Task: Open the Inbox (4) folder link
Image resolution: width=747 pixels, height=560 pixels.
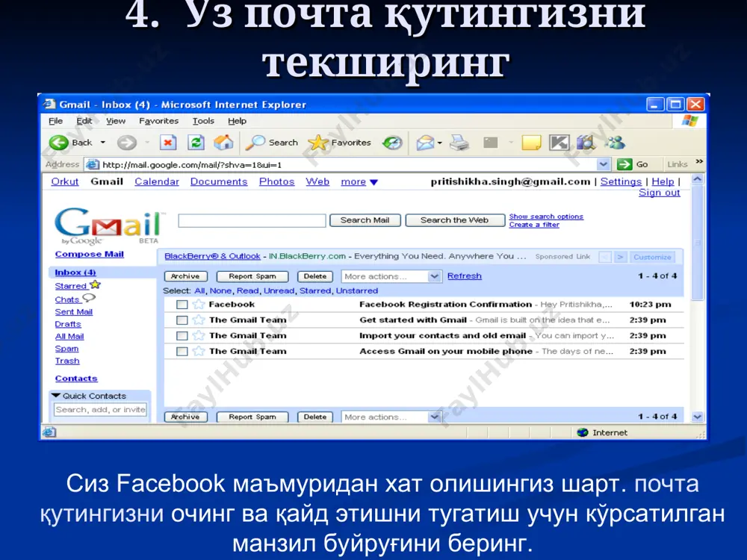Action: click(75, 273)
